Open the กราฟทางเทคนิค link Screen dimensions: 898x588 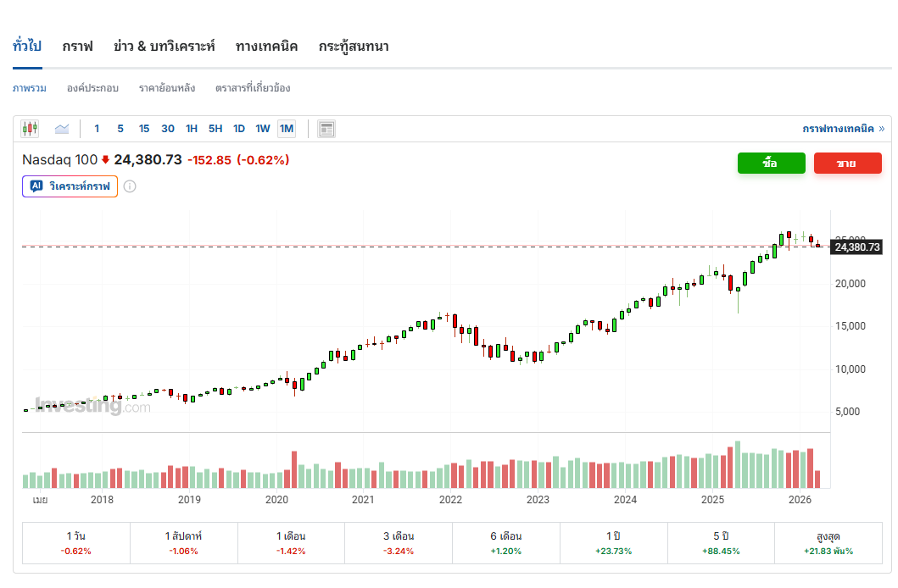coord(843,129)
